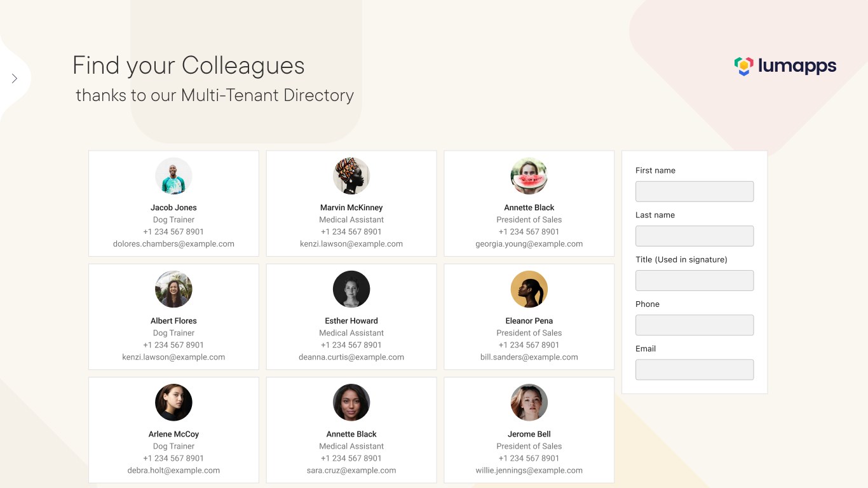Focus the Last name input field
Viewport: 868px width, 488px height.
tap(695, 236)
